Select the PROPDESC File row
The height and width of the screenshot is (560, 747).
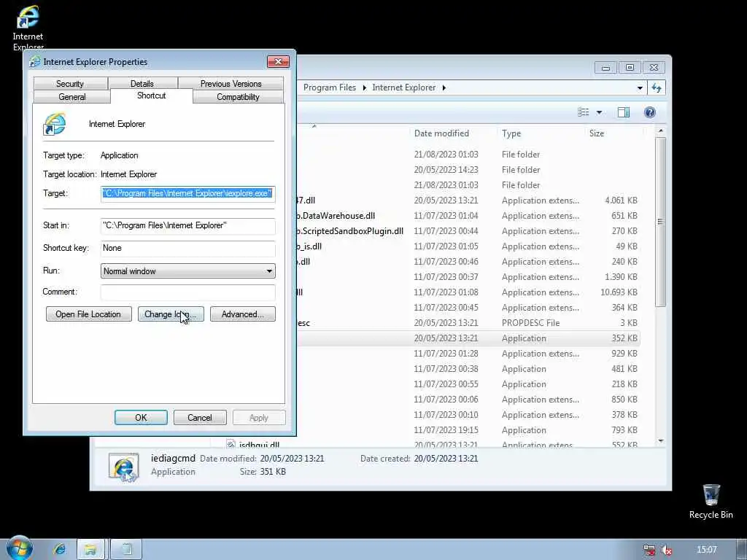click(x=468, y=323)
